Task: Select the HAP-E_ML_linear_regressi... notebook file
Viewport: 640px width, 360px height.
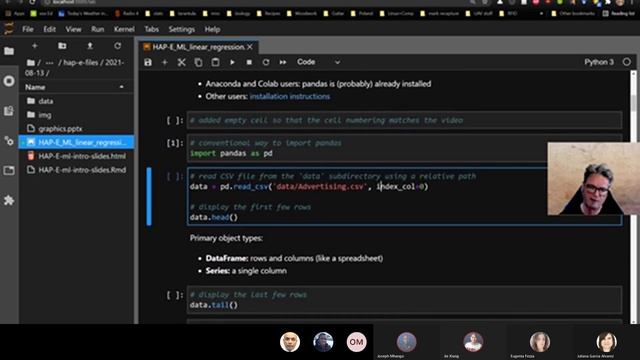Action: 76,142
